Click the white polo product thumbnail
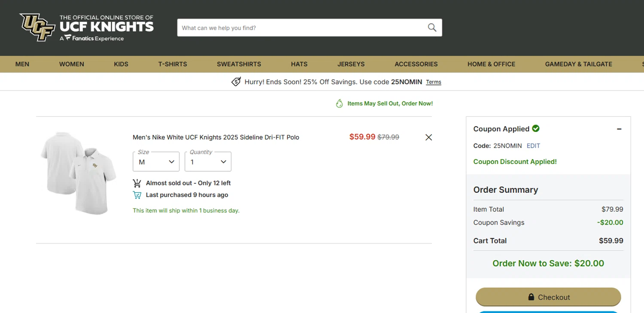The height and width of the screenshot is (313, 644). click(78, 173)
